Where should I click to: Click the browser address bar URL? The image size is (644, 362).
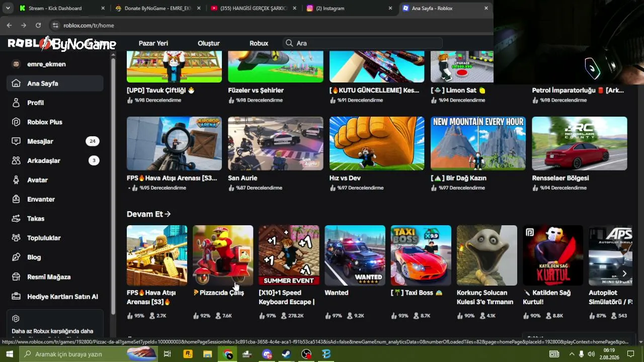click(89, 25)
